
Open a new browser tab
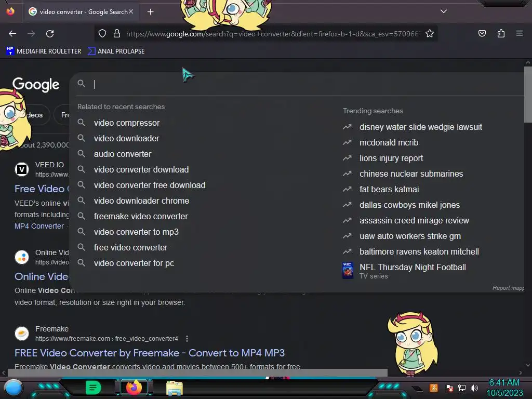[x=150, y=12]
